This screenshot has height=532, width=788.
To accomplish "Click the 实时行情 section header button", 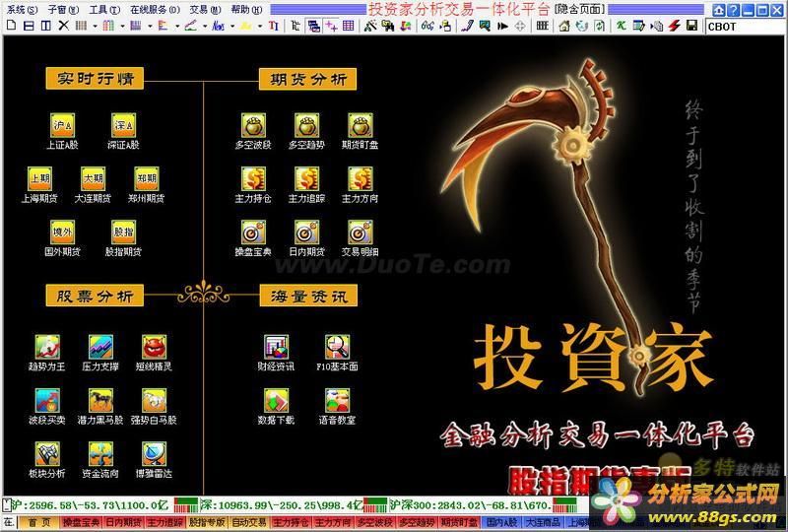I will (x=95, y=79).
